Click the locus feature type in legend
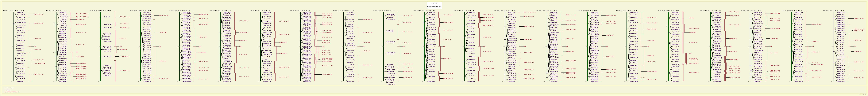This screenshot has height=96, width=868. pyautogui.click(x=9, y=90)
